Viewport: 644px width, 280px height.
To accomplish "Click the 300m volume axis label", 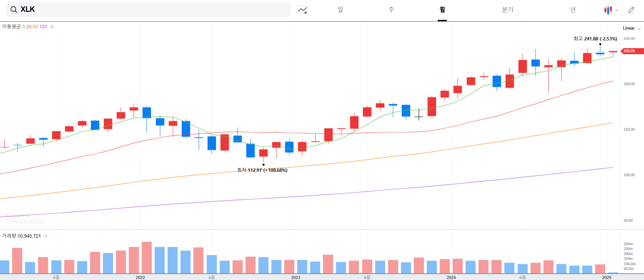I will 628,244.
